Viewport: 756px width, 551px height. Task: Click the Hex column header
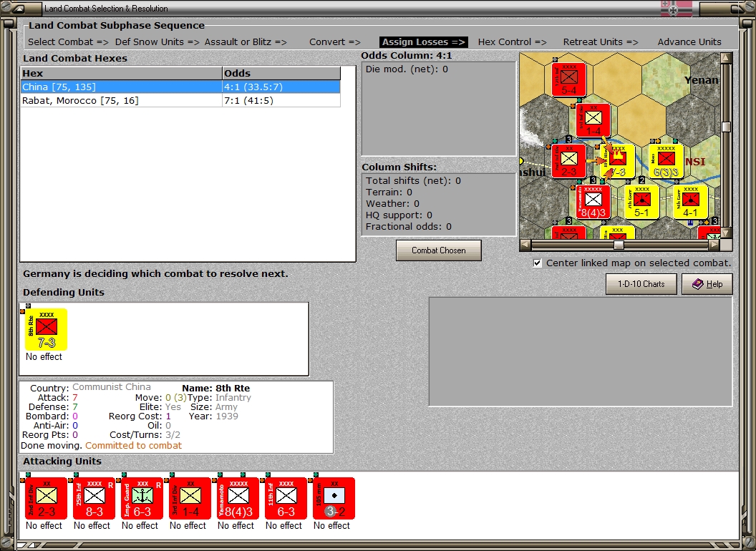click(x=122, y=73)
